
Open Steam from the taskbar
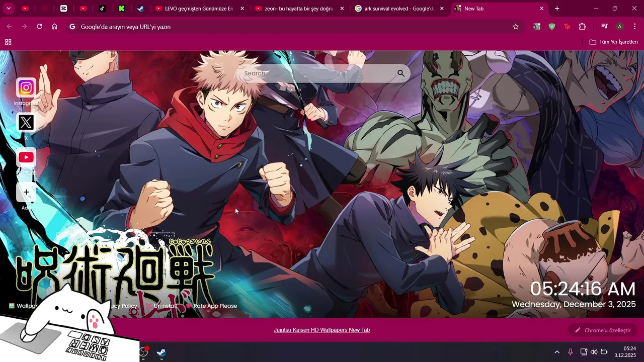point(162,352)
